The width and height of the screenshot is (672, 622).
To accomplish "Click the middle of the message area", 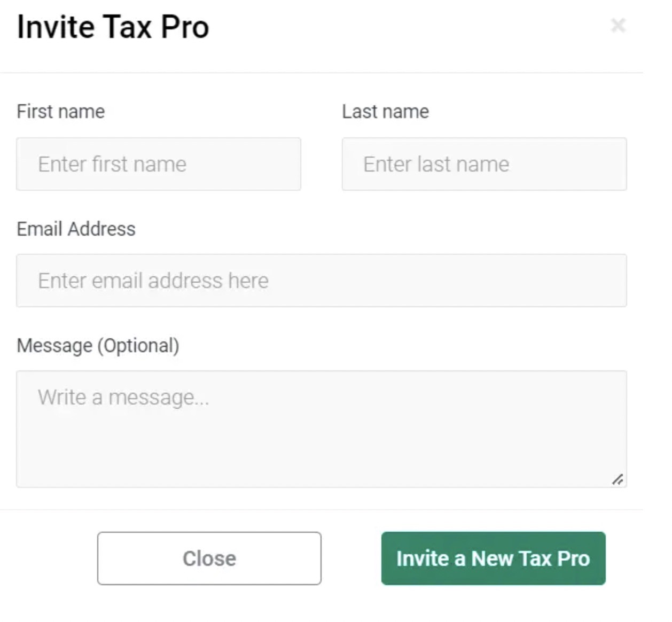I will 321,427.
